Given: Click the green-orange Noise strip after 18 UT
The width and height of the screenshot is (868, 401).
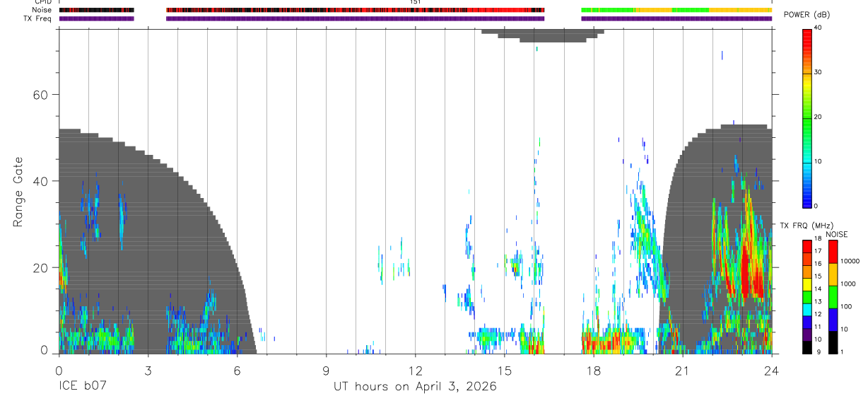Looking at the screenshot, I should click(676, 10).
